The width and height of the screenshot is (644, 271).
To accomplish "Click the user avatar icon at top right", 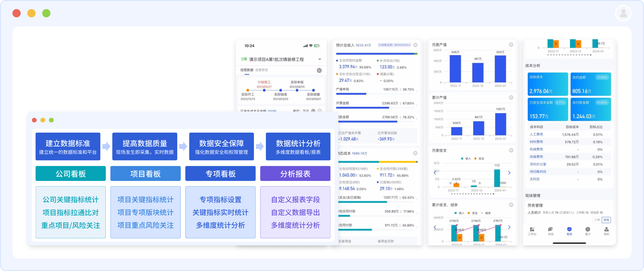I will (x=623, y=13).
